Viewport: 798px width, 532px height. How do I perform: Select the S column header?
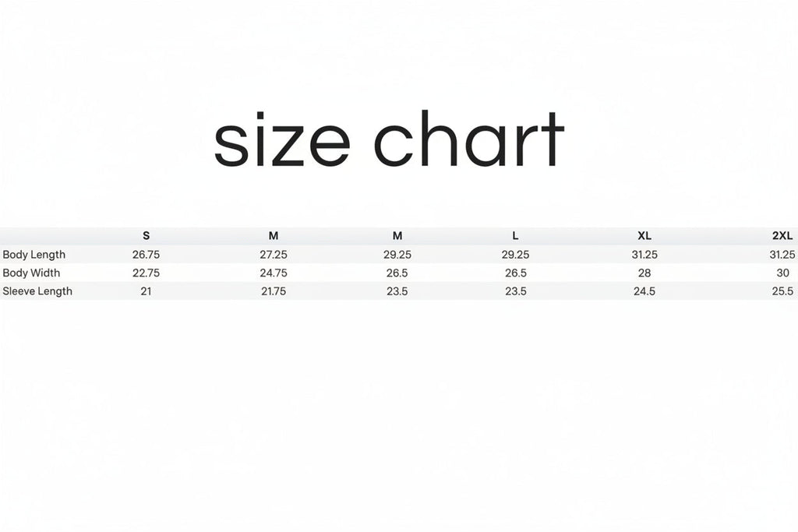coord(147,236)
